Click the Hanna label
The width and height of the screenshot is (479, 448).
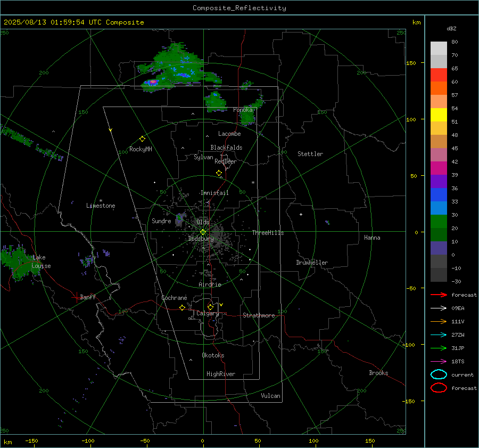pos(372,238)
